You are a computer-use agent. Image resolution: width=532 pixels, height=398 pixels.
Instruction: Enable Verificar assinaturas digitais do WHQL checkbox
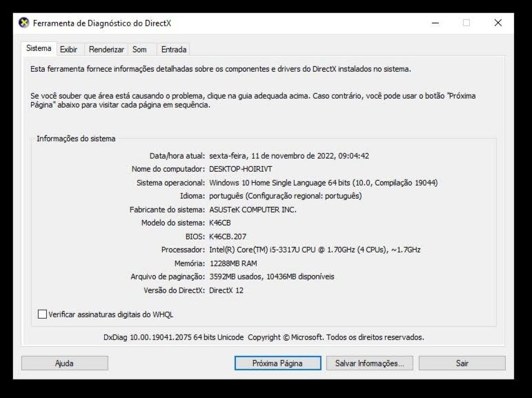tap(42, 315)
